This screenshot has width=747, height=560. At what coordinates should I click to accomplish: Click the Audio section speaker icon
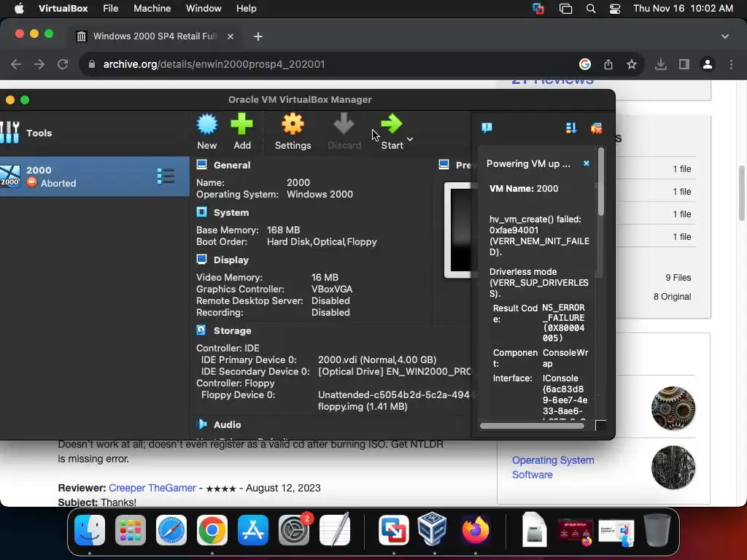[201, 424]
